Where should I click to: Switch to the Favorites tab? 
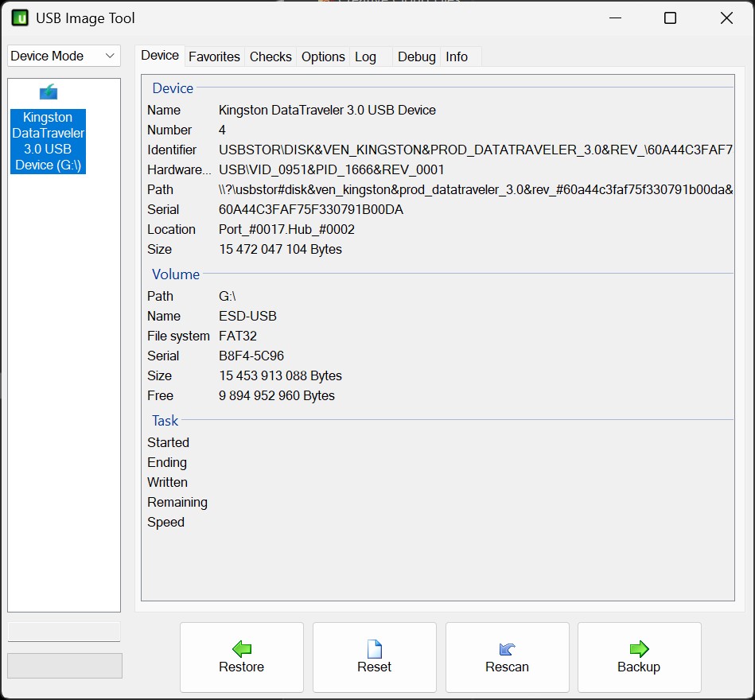(x=214, y=56)
